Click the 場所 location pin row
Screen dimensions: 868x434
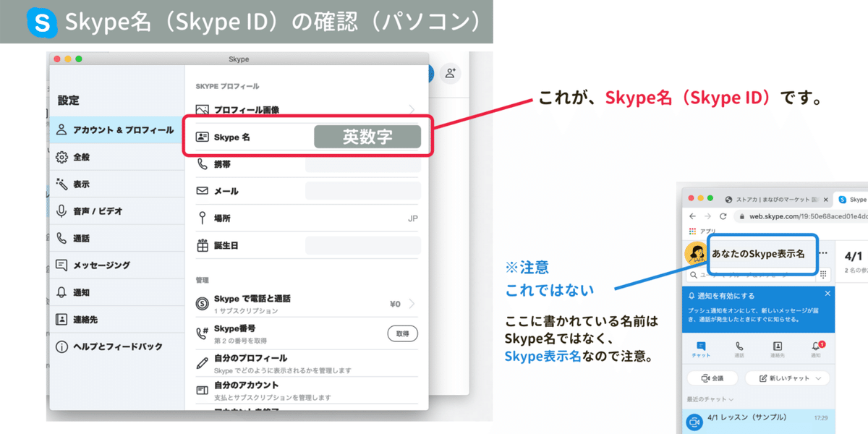pos(307,218)
